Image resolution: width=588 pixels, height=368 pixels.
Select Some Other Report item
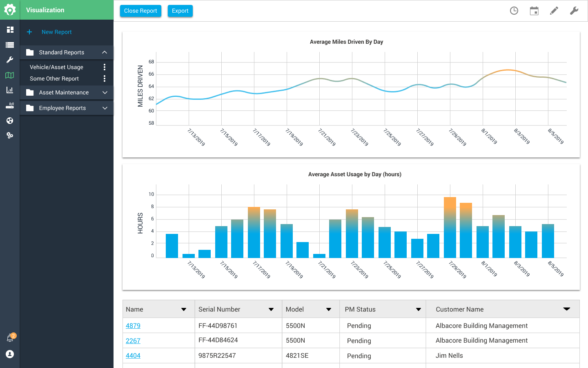click(x=54, y=79)
